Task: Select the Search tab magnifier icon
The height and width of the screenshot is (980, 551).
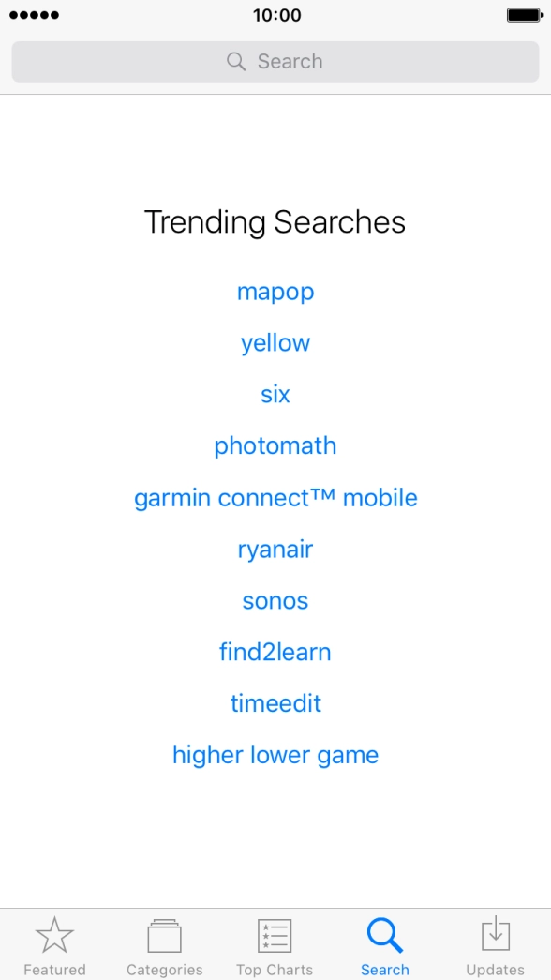Action: coord(385,934)
